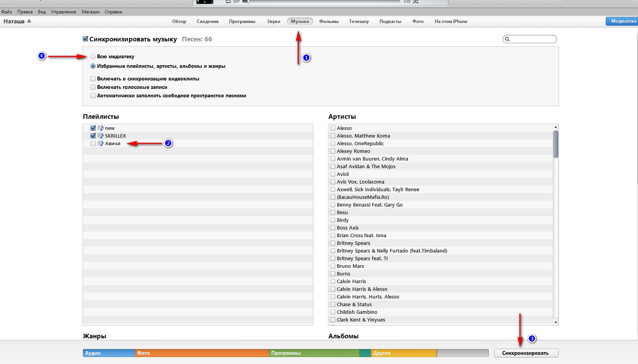Viewport: 638px width, 364px height.
Task: Check the Bruno Mars artist checkbox
Action: tap(333, 266)
